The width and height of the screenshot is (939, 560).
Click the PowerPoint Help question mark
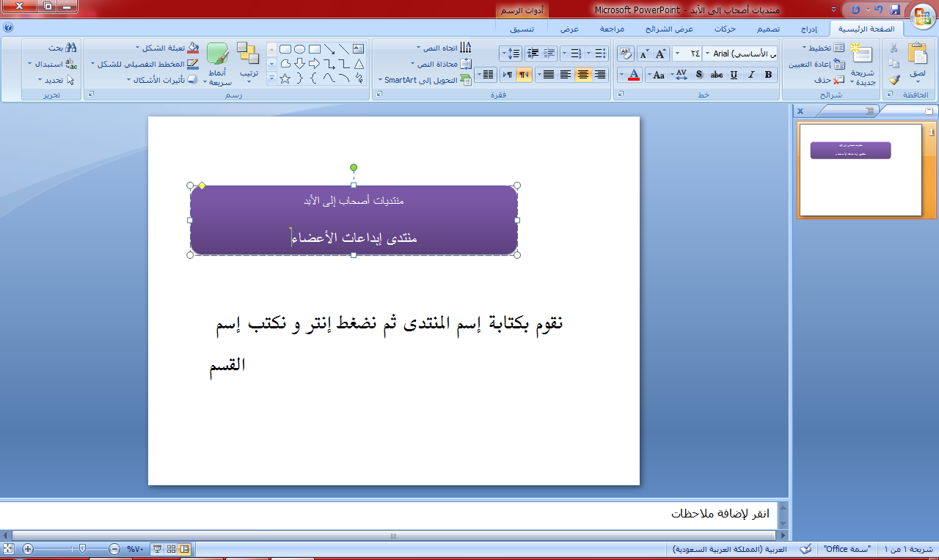coord(7,27)
